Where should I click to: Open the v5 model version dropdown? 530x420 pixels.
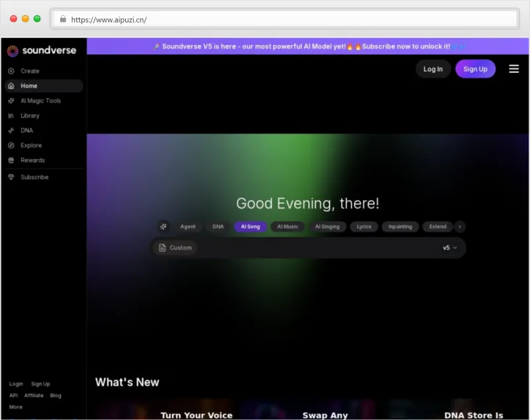(450, 248)
